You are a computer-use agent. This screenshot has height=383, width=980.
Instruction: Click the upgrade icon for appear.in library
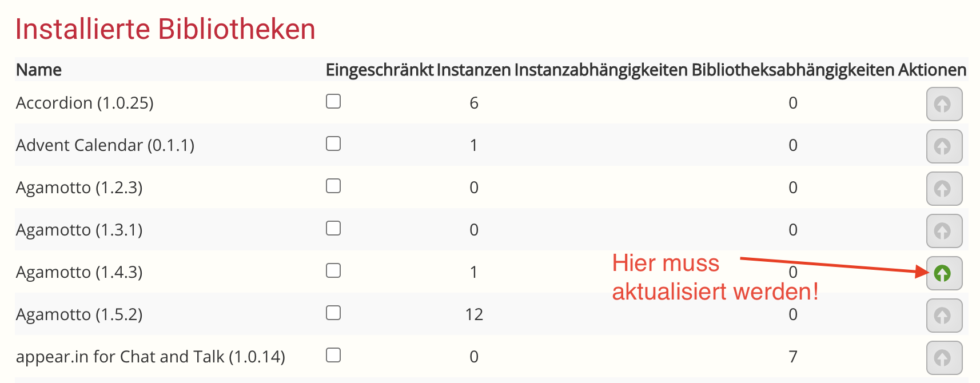(x=943, y=358)
